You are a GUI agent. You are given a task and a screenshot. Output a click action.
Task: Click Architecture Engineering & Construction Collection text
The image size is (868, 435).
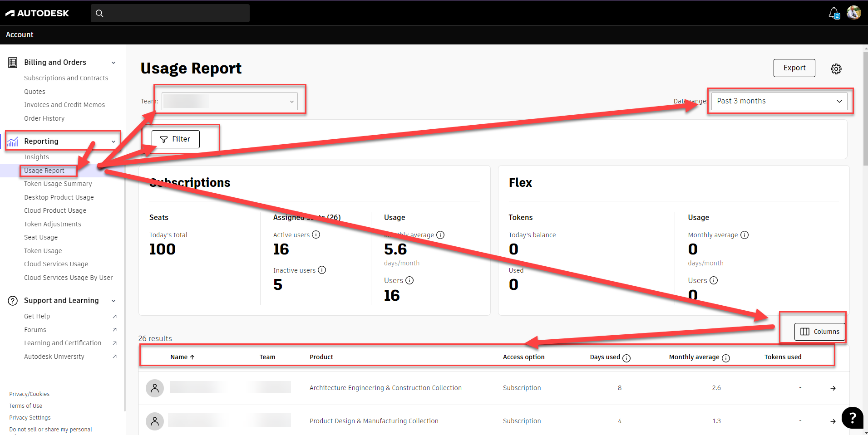tap(386, 388)
